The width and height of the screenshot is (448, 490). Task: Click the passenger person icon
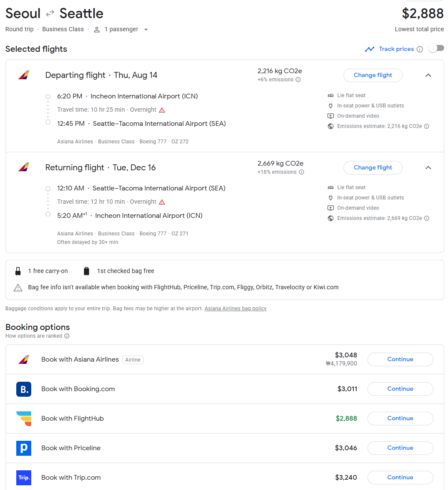pyautogui.click(x=97, y=30)
